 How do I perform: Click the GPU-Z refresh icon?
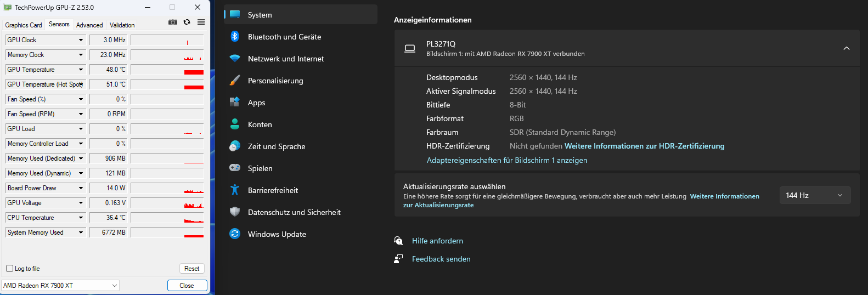tap(187, 22)
